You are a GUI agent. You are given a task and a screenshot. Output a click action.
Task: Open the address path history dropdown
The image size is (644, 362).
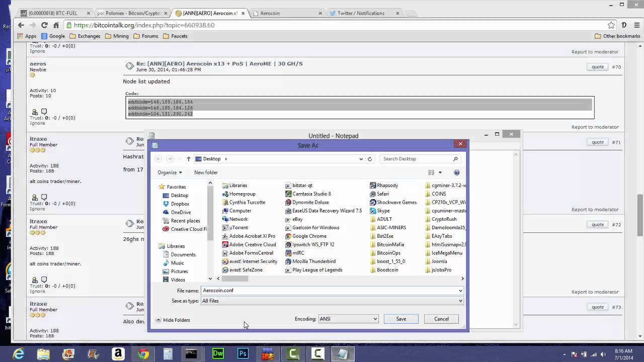(x=361, y=159)
